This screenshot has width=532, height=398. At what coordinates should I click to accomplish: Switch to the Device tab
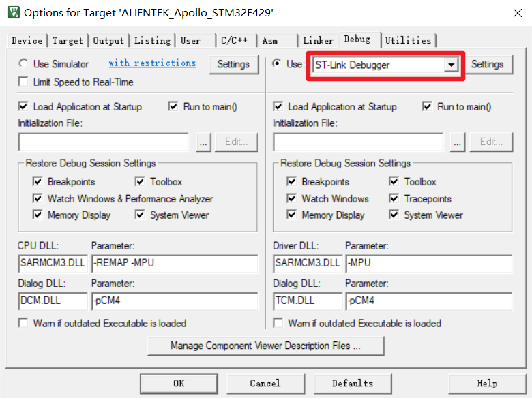pyautogui.click(x=27, y=41)
